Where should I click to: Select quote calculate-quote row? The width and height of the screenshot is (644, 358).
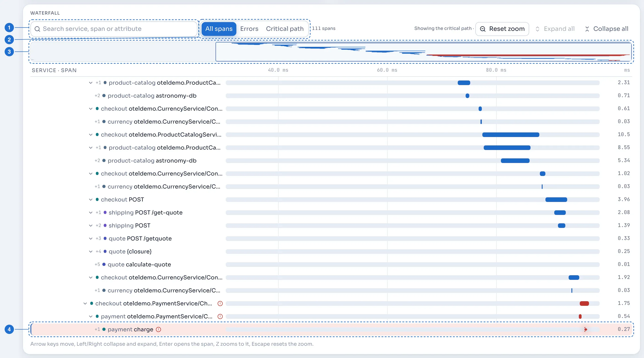(331, 264)
